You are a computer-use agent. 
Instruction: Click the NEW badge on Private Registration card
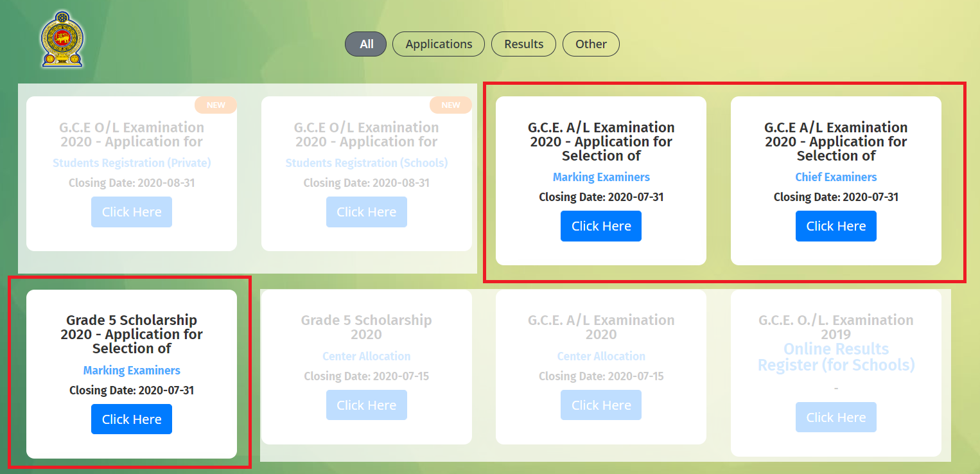point(216,105)
